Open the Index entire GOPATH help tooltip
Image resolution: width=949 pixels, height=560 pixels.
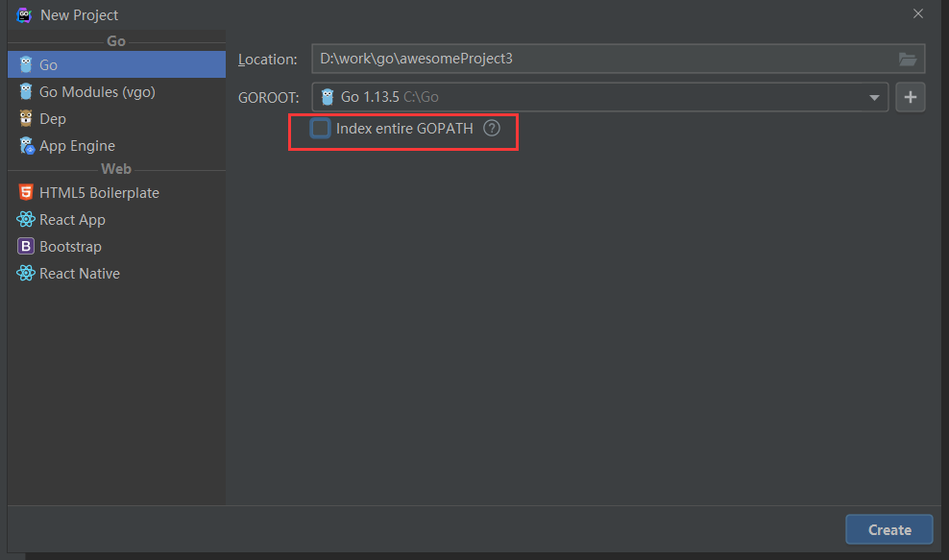pyautogui.click(x=491, y=128)
